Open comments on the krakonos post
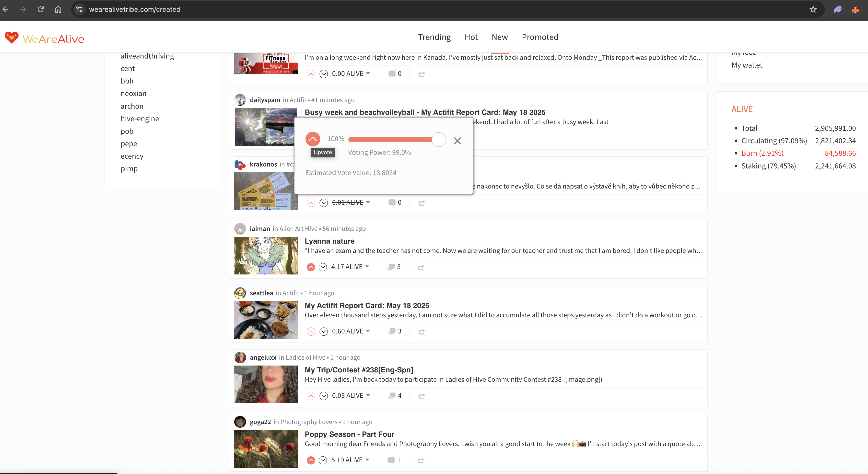Image resolution: width=868 pixels, height=474 pixels. tap(395, 202)
